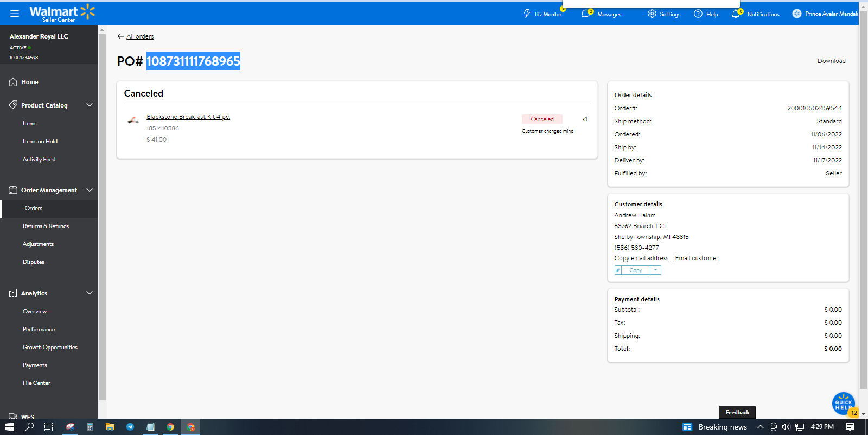Click Email customer link
Screen dimensions: 868x435
(x=697, y=259)
